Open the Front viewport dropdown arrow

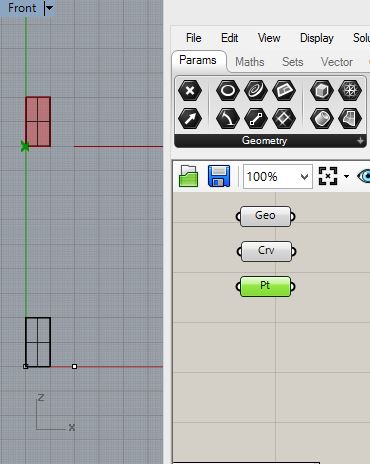49,8
